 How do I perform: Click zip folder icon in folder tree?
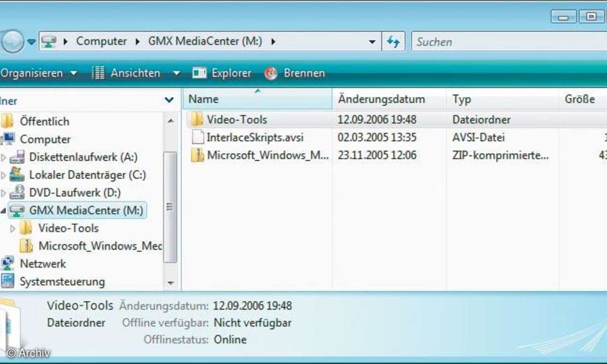pos(26,246)
